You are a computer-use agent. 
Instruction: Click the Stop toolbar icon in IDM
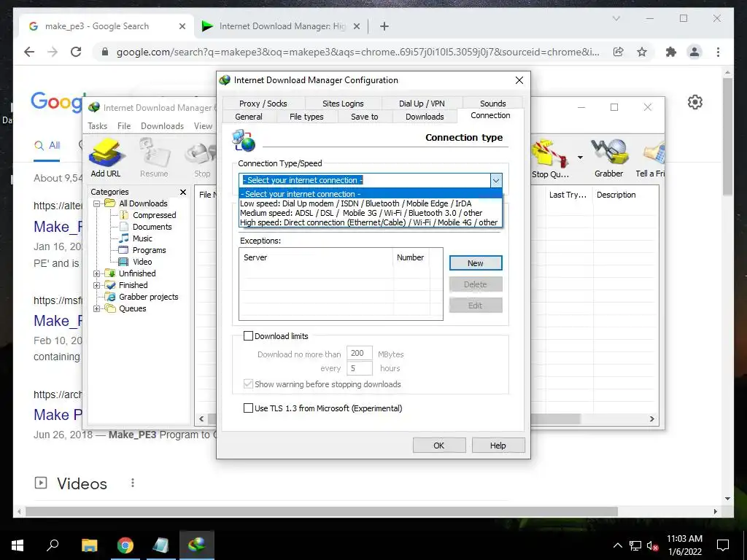click(203, 158)
